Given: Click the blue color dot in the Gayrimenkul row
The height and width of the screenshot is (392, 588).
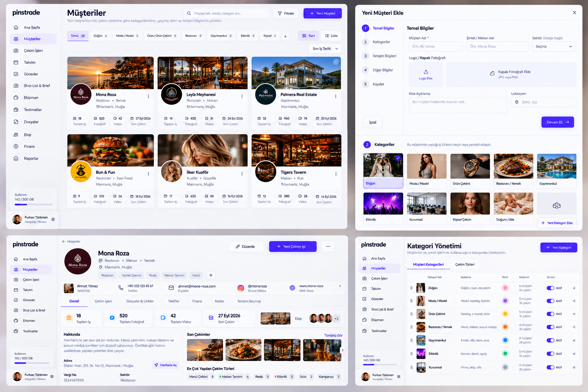Looking at the screenshot, I should 505,340.
